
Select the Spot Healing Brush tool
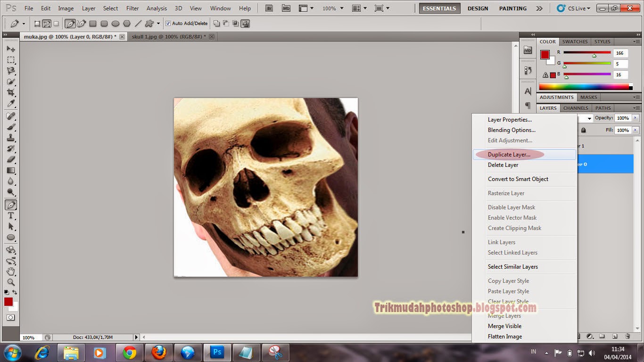pyautogui.click(x=11, y=116)
